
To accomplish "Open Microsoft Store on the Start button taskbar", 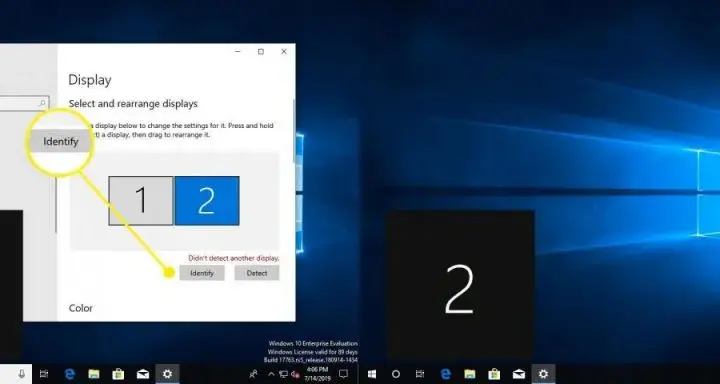I will tap(494, 374).
